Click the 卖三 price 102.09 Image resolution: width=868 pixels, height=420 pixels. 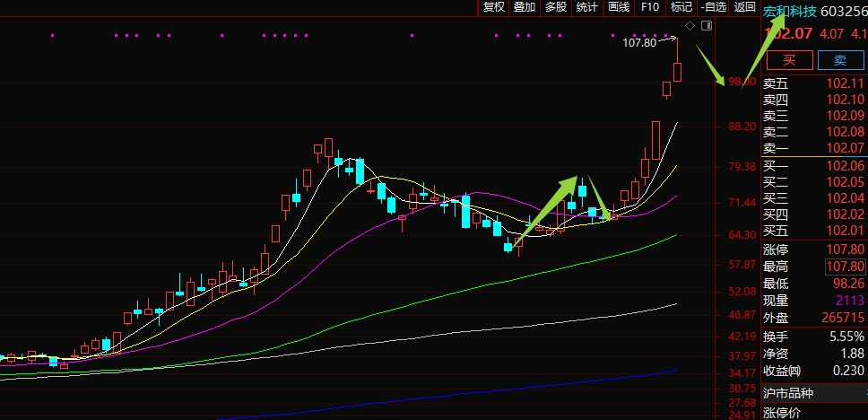(845, 116)
